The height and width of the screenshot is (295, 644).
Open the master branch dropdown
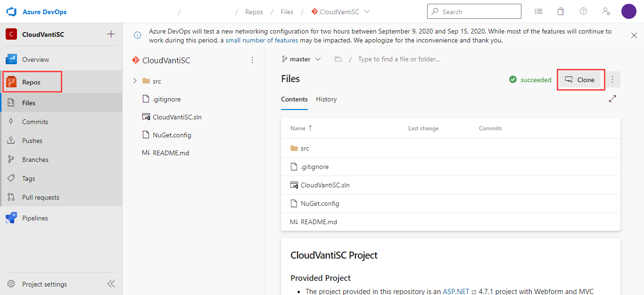(301, 59)
